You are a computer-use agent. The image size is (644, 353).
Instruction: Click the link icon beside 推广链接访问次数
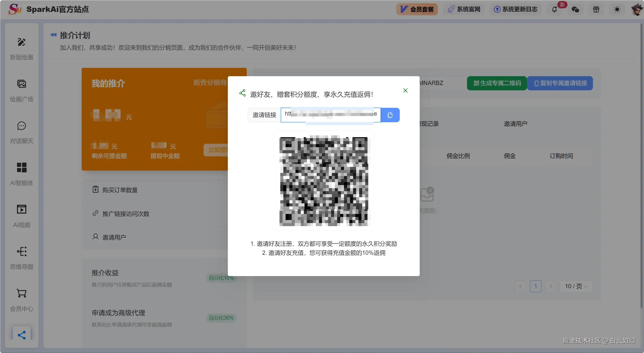pyautogui.click(x=95, y=213)
